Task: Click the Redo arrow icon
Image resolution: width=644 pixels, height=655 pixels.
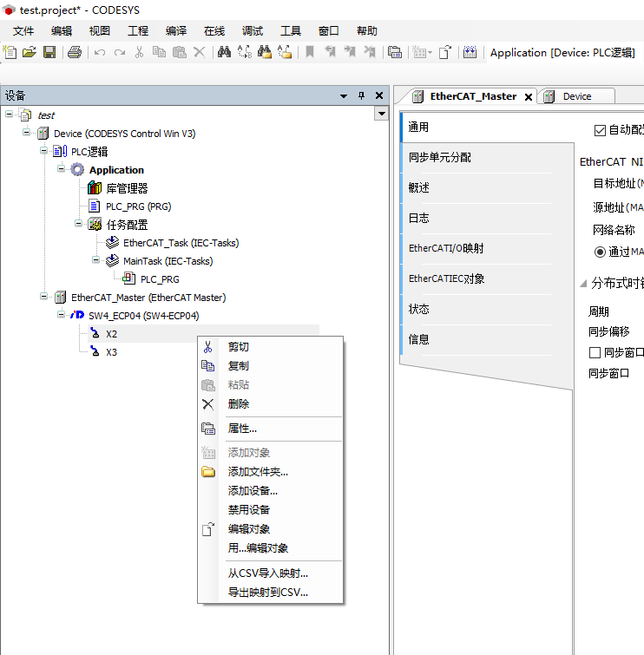Action: [x=120, y=52]
